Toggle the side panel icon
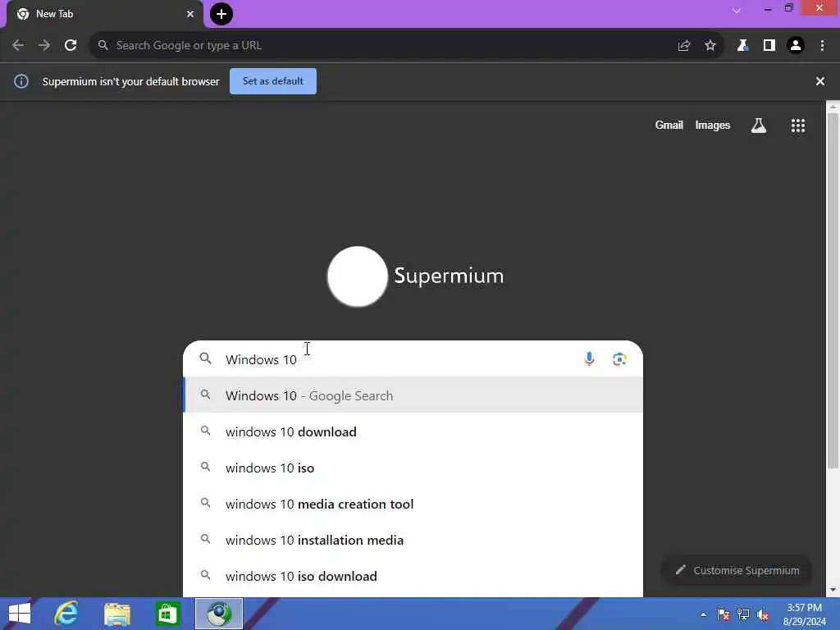Viewport: 840px width, 630px height. (769, 46)
